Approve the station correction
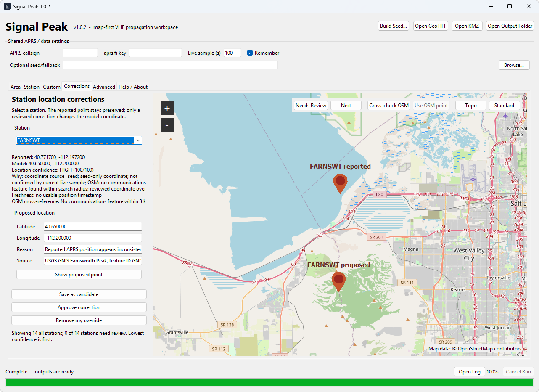The width and height of the screenshot is (539, 392). 79,307
